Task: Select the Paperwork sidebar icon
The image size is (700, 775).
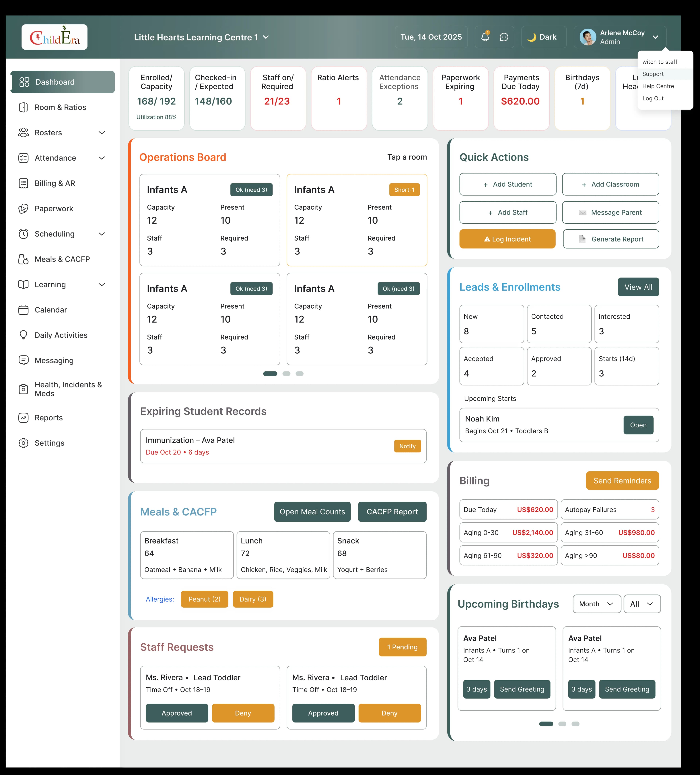Action: pyautogui.click(x=24, y=209)
